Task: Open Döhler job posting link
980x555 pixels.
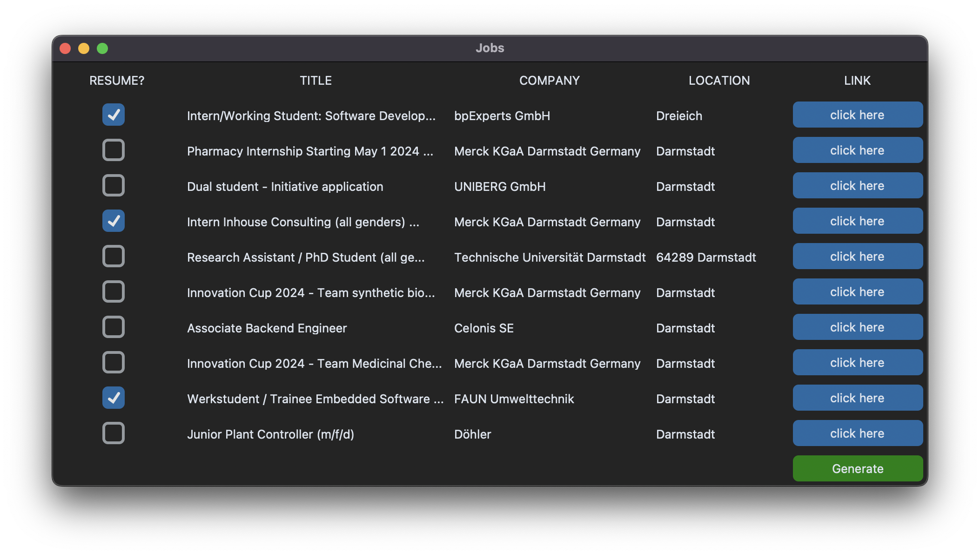Action: pyautogui.click(x=857, y=433)
